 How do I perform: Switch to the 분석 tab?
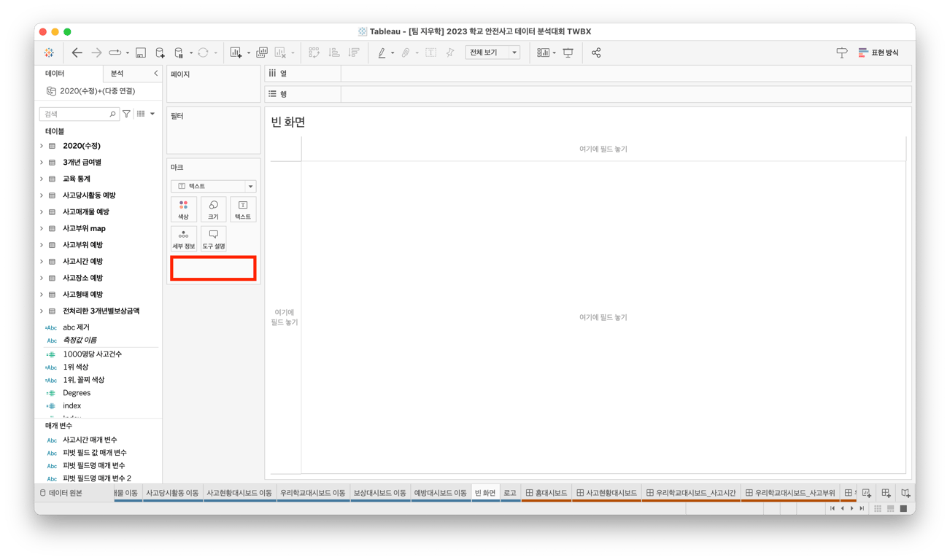117,74
